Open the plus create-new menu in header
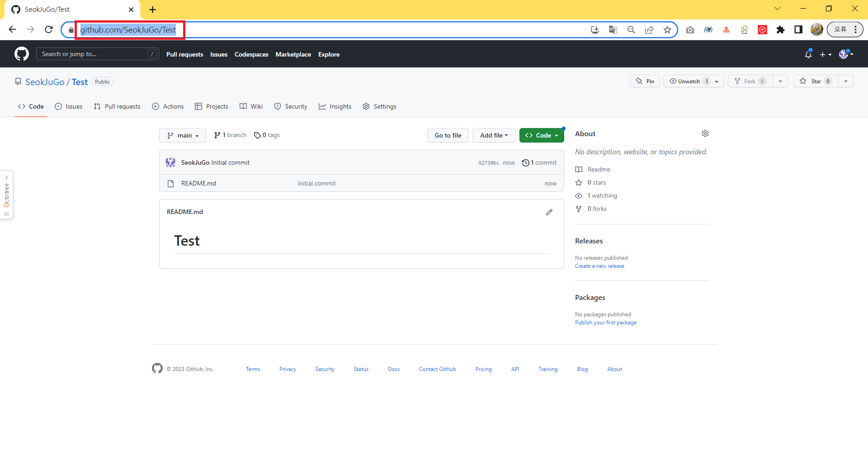 (826, 54)
